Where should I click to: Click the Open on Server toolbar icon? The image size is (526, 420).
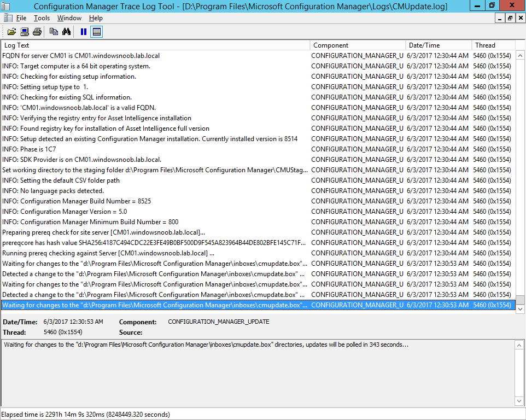click(25, 32)
